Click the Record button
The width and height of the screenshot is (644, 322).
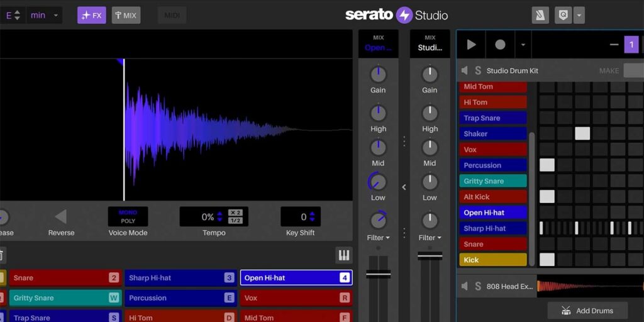(x=500, y=45)
